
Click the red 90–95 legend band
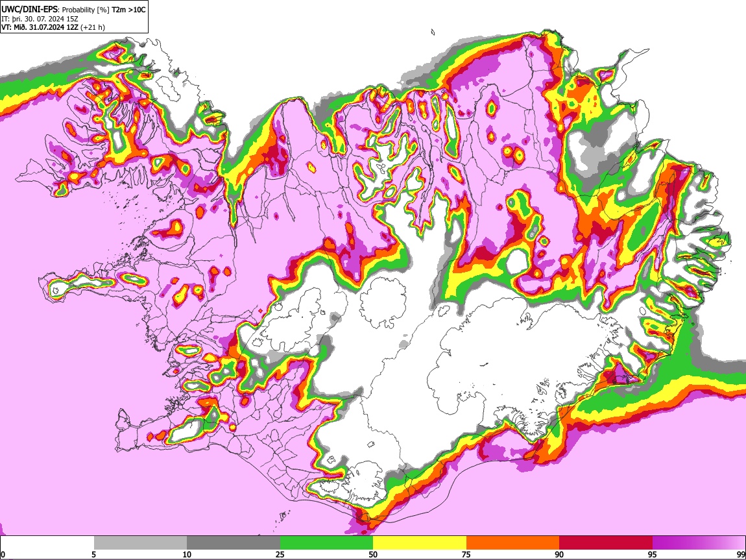[606, 543]
